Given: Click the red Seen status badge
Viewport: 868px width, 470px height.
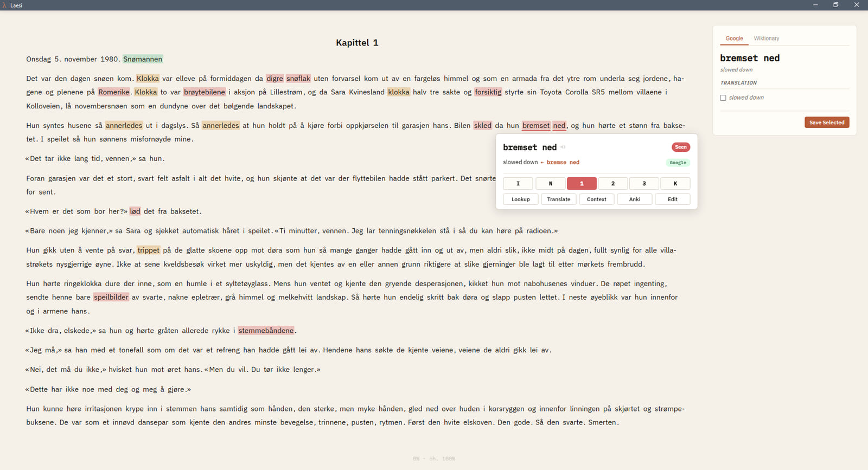Looking at the screenshot, I should (681, 147).
